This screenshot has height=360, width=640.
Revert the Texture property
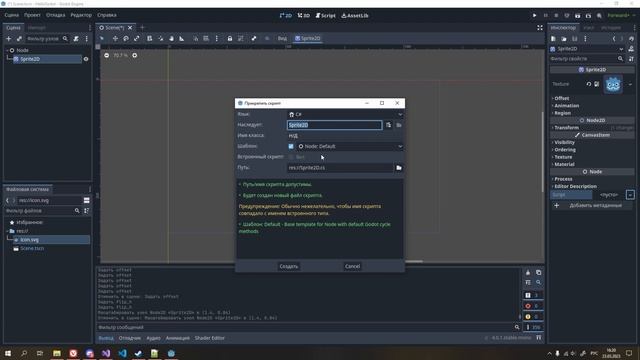click(x=589, y=84)
